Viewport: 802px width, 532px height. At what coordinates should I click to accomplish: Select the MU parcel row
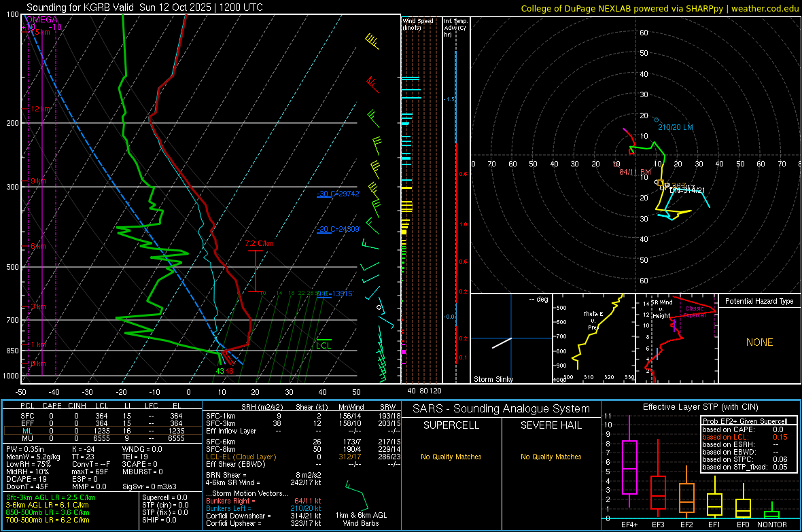pos(103,438)
